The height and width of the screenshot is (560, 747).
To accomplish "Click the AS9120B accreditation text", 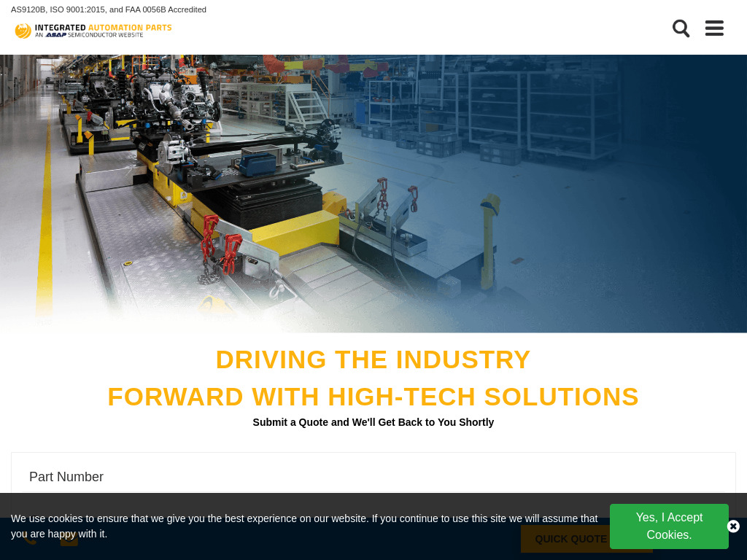I will point(109,9).
